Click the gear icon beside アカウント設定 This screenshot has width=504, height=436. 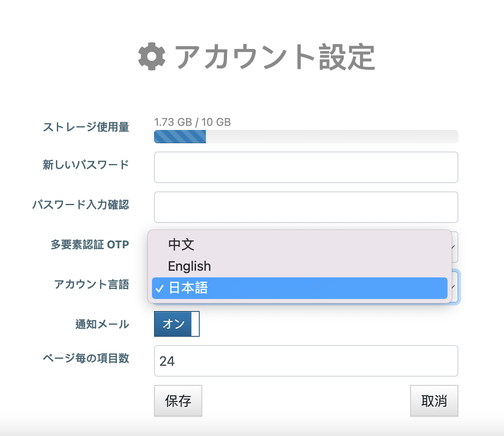pos(152,56)
